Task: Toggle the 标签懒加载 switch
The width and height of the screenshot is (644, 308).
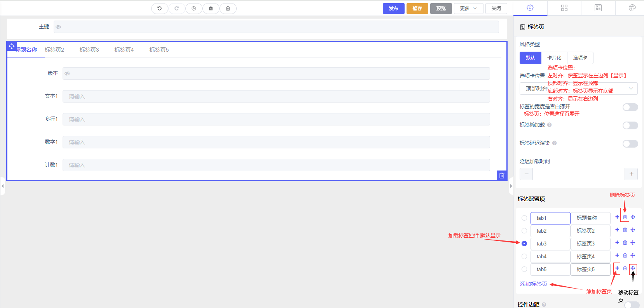Action: click(630, 125)
